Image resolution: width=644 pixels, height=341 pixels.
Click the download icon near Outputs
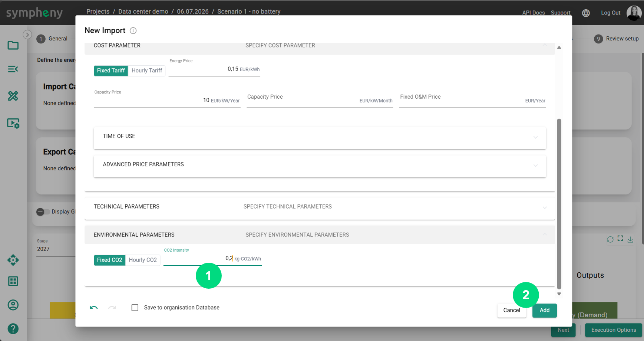click(x=630, y=239)
